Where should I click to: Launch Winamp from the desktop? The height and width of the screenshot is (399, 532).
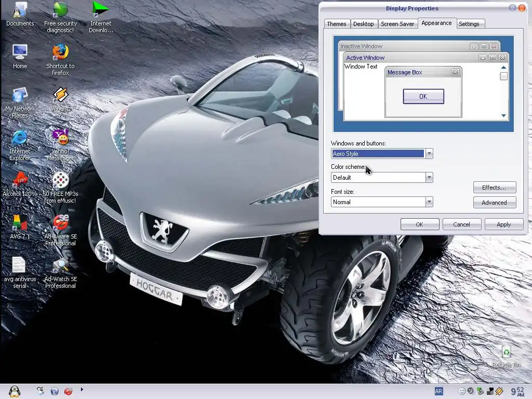(60, 99)
